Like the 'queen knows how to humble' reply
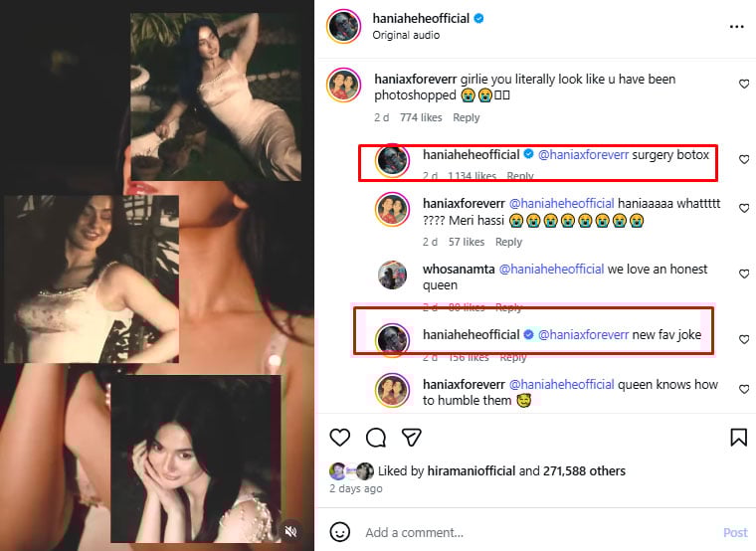The image size is (756, 551). (744, 391)
